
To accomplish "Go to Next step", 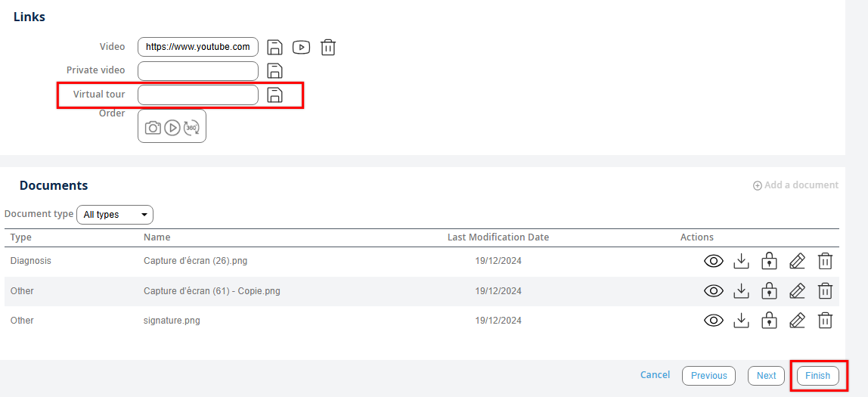I will click(766, 376).
